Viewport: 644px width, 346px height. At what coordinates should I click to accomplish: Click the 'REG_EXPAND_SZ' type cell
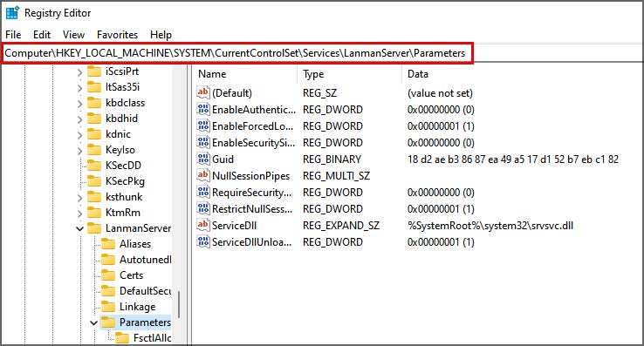pyautogui.click(x=341, y=226)
